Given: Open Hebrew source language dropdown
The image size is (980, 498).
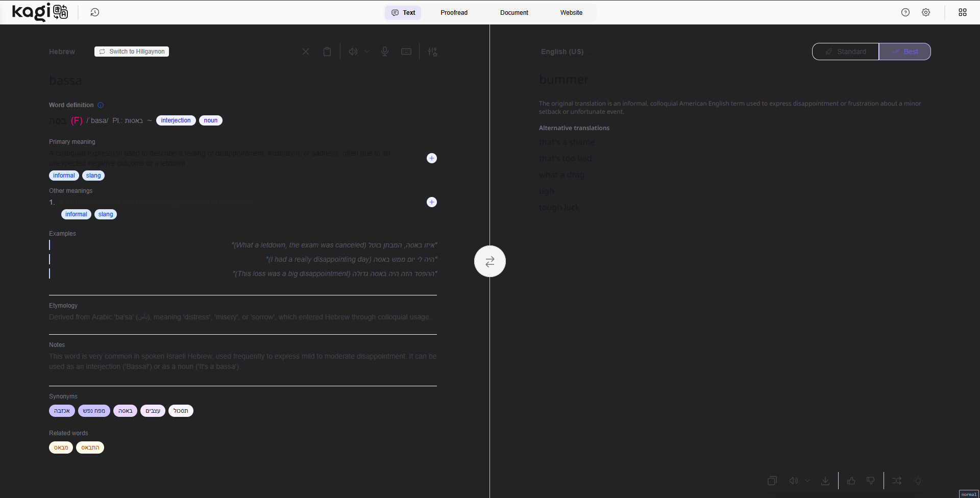Looking at the screenshot, I should [x=65, y=52].
